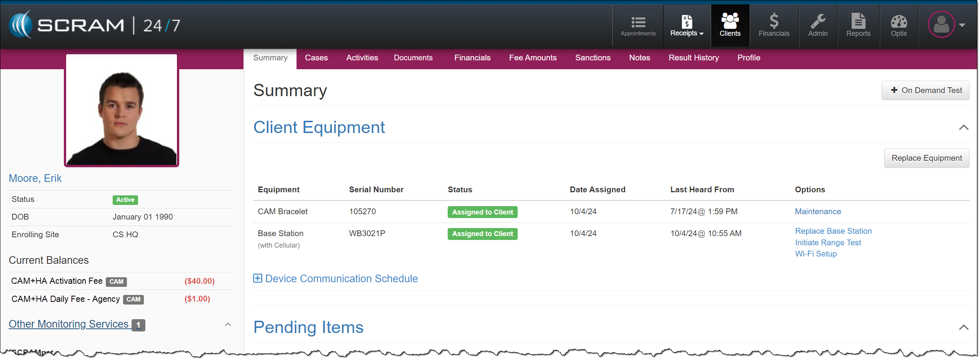Switch to the Result History tab
Screen dimensions: 980x363
click(693, 58)
